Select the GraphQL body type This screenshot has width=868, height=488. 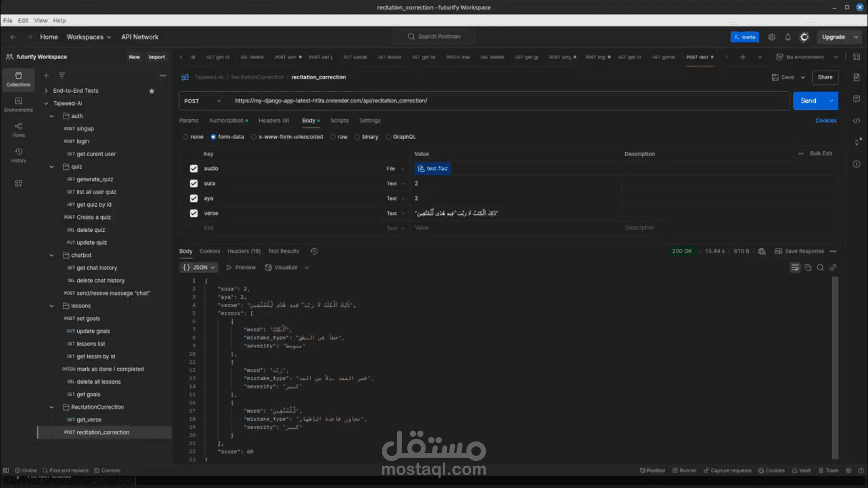[388, 137]
